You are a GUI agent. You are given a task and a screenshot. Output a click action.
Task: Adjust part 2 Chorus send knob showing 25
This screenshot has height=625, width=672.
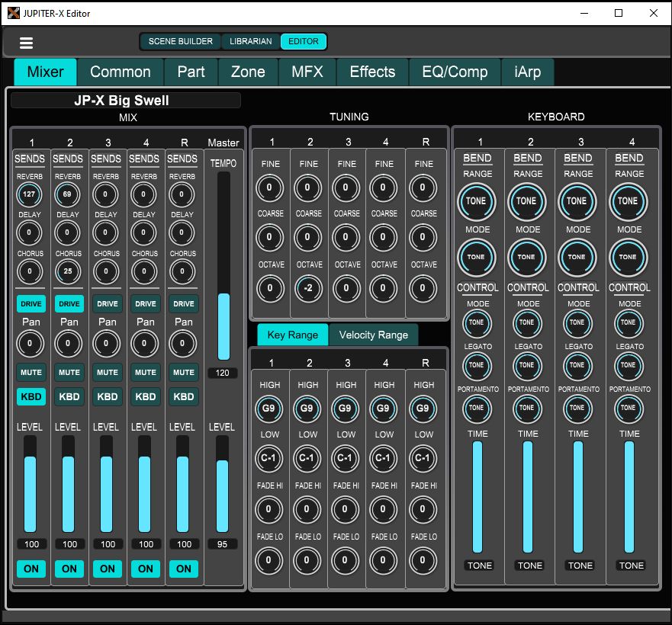68,271
